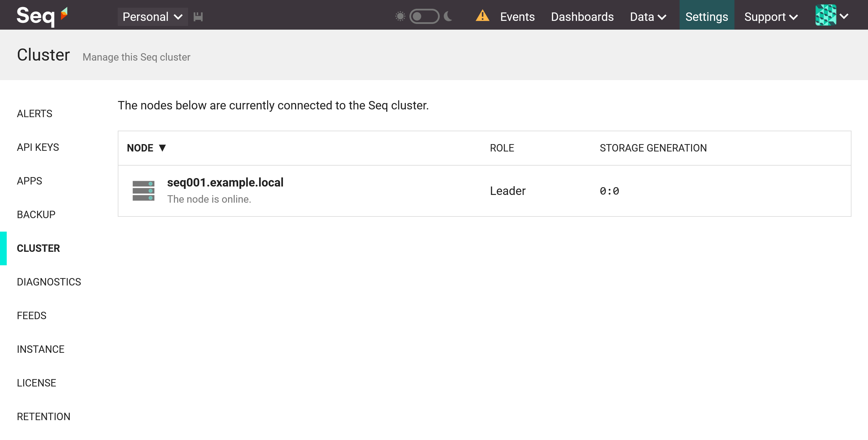Sort nodes using the NODE arrow icon

click(162, 148)
